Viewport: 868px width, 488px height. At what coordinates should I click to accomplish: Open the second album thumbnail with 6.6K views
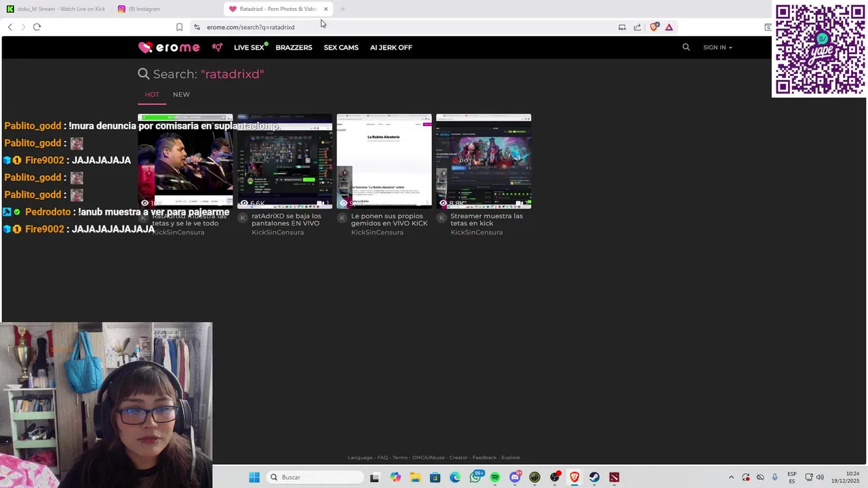285,161
